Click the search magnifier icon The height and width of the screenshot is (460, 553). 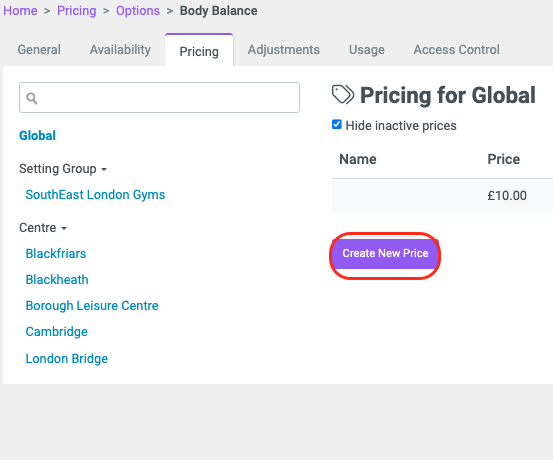point(32,98)
